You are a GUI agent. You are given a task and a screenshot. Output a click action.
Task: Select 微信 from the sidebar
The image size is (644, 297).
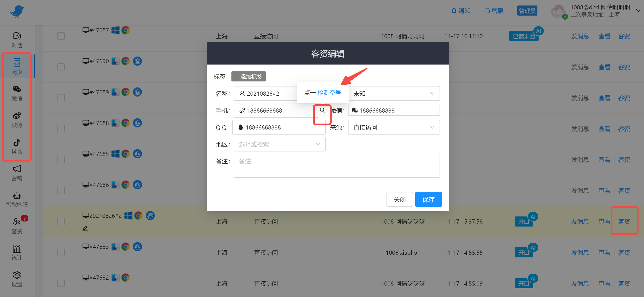(16, 93)
